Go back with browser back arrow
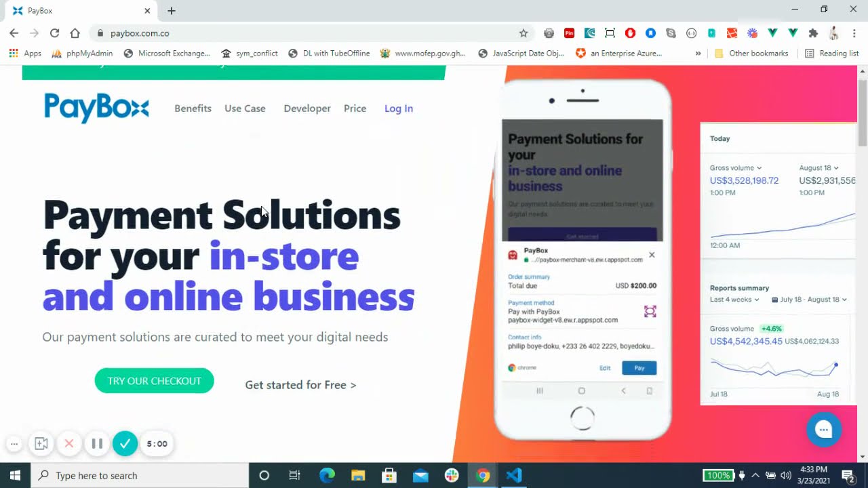This screenshot has height=488, width=868. pos(14,33)
